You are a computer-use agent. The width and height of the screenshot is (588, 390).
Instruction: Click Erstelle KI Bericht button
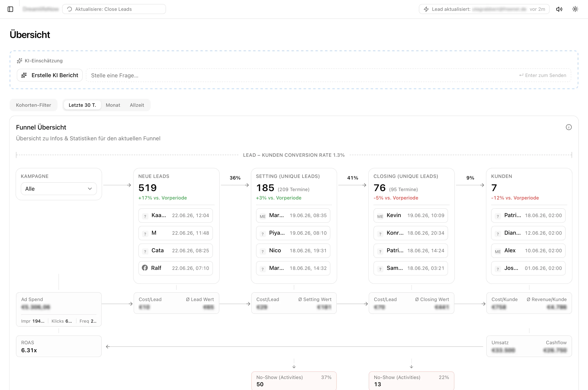point(50,75)
